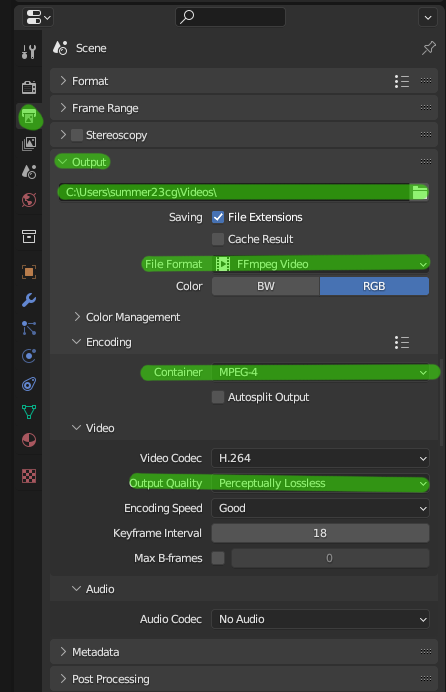Enable the Cache Result checkbox
Viewport: 446px width, 692px height.
pos(218,239)
